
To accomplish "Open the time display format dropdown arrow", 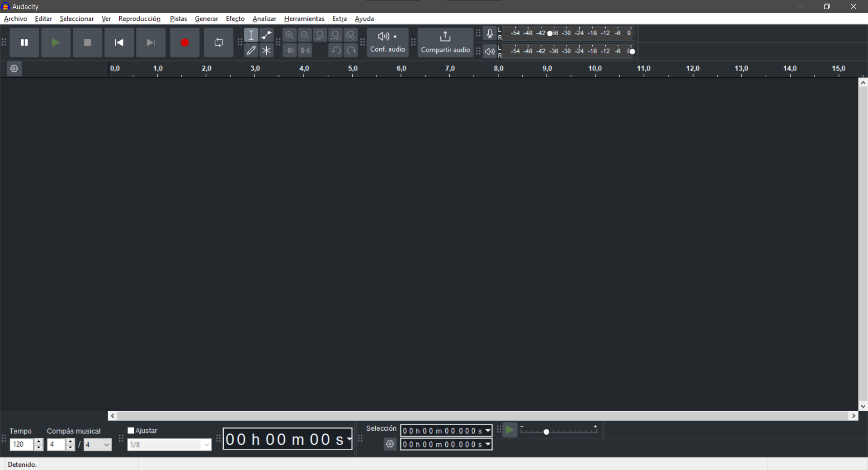I will [349, 439].
